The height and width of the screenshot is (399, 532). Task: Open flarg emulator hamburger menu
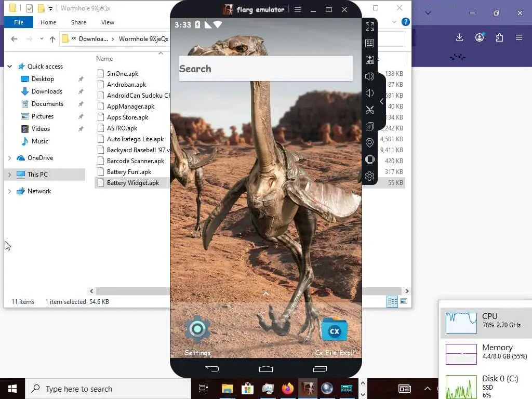[x=298, y=9]
